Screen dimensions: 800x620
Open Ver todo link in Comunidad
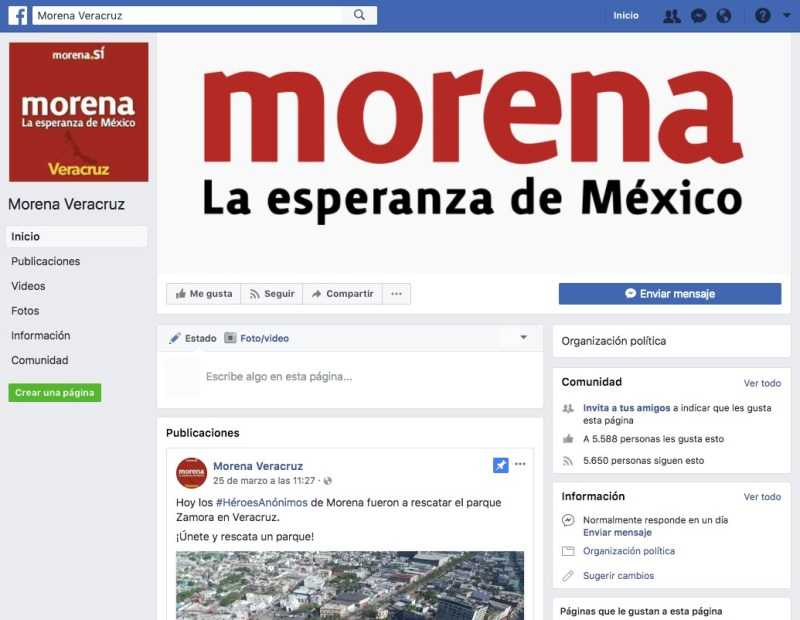(762, 383)
